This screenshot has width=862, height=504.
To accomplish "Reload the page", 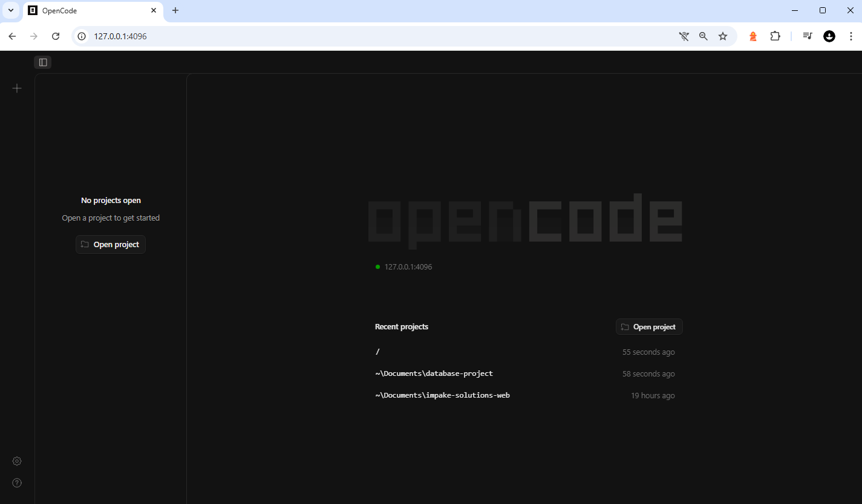I will click(56, 36).
